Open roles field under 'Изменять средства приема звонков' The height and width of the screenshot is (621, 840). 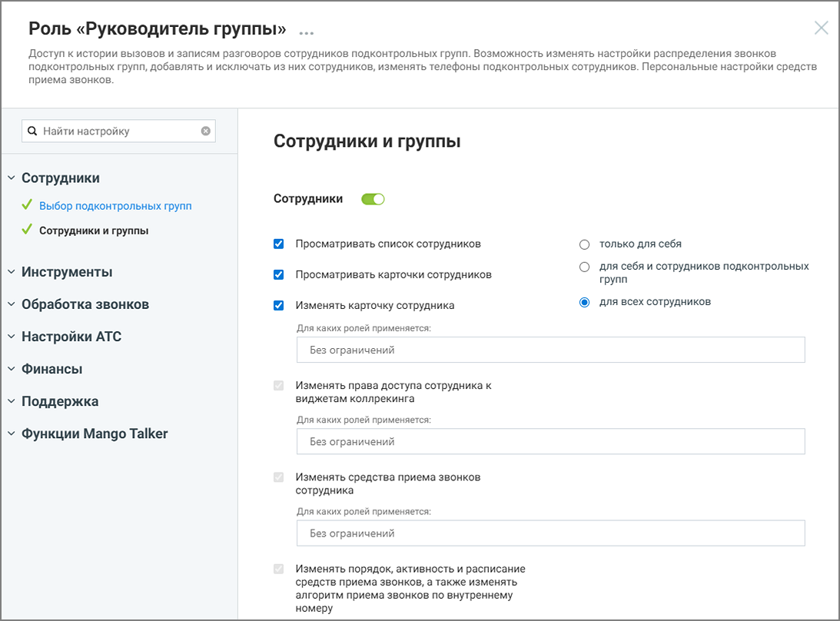pos(551,533)
